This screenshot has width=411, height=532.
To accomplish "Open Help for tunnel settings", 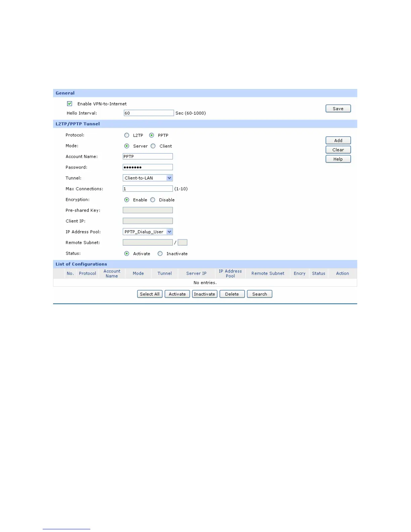I will pyautogui.click(x=338, y=159).
